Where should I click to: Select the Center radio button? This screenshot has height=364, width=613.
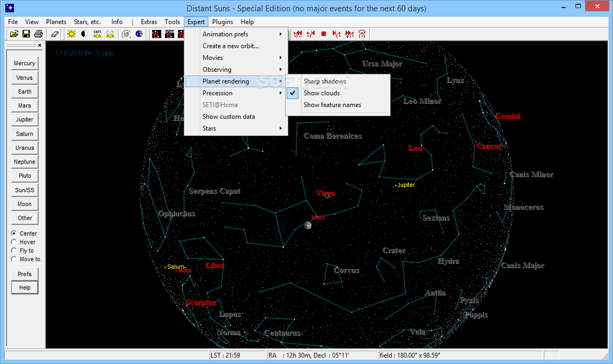tap(14, 233)
